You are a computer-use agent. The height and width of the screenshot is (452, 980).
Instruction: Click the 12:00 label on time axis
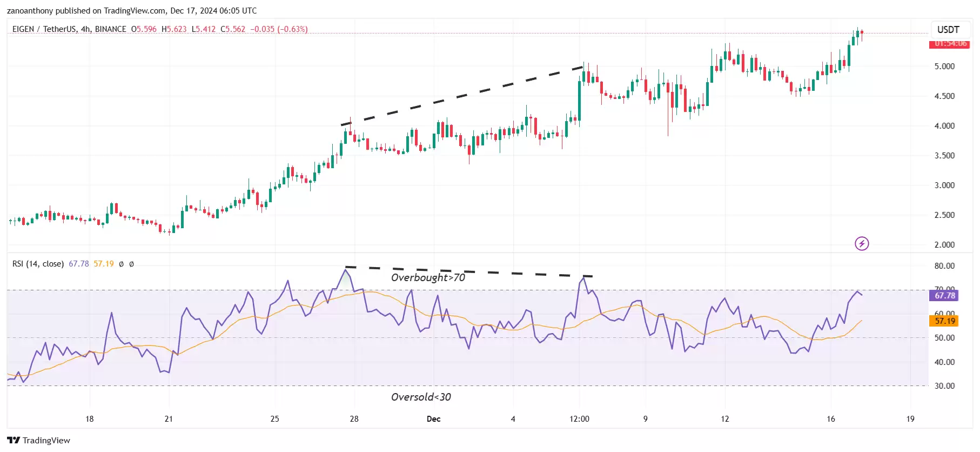point(579,419)
